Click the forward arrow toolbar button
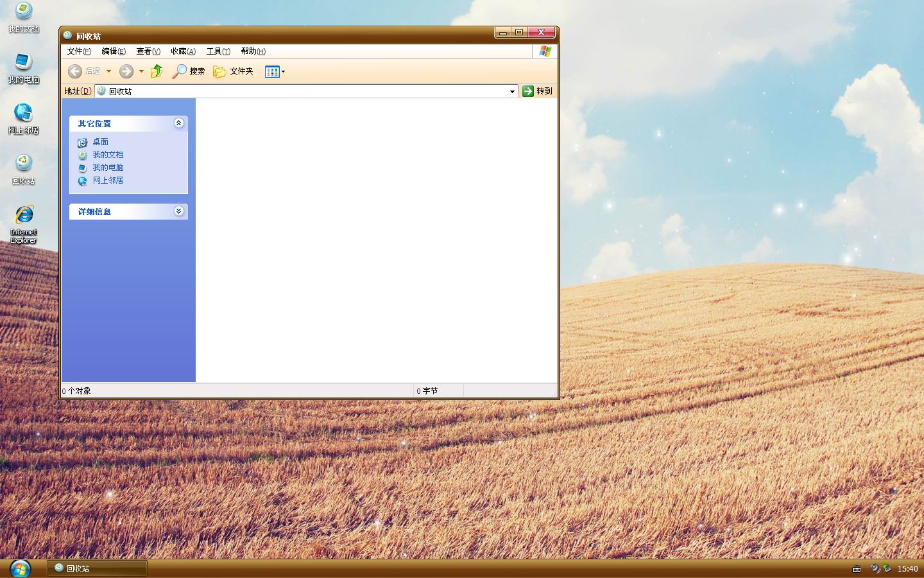Image resolution: width=924 pixels, height=578 pixels. click(x=126, y=71)
